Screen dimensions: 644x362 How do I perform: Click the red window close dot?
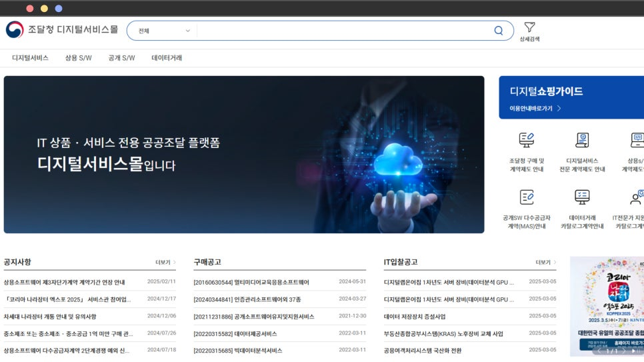pos(29,8)
